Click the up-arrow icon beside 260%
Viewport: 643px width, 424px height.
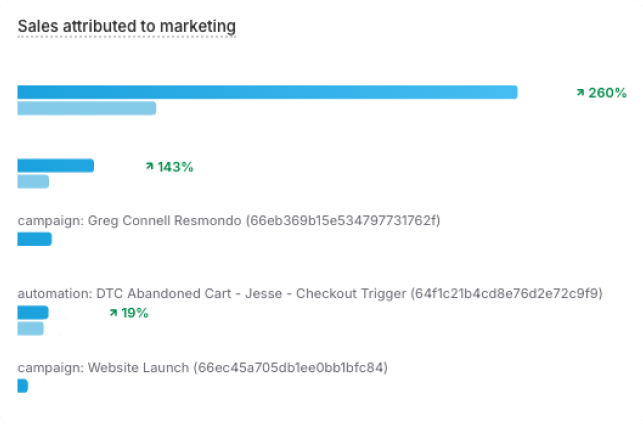pyautogui.click(x=580, y=92)
